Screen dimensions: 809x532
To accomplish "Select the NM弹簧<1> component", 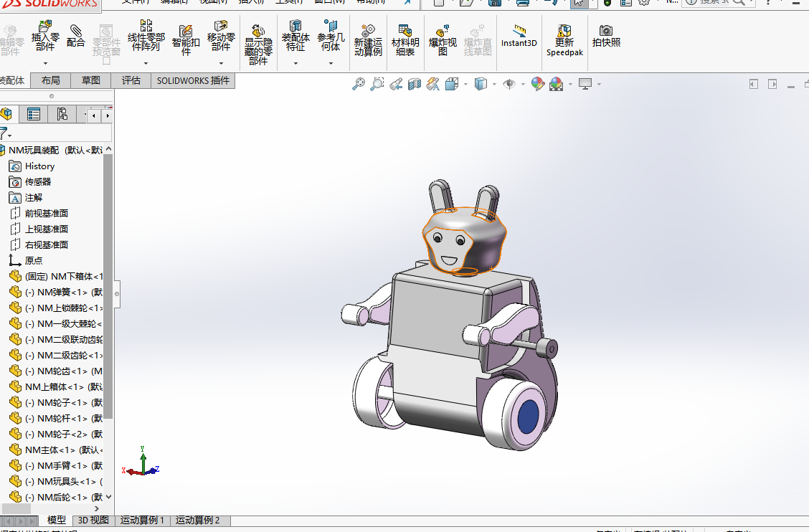I will [56, 292].
